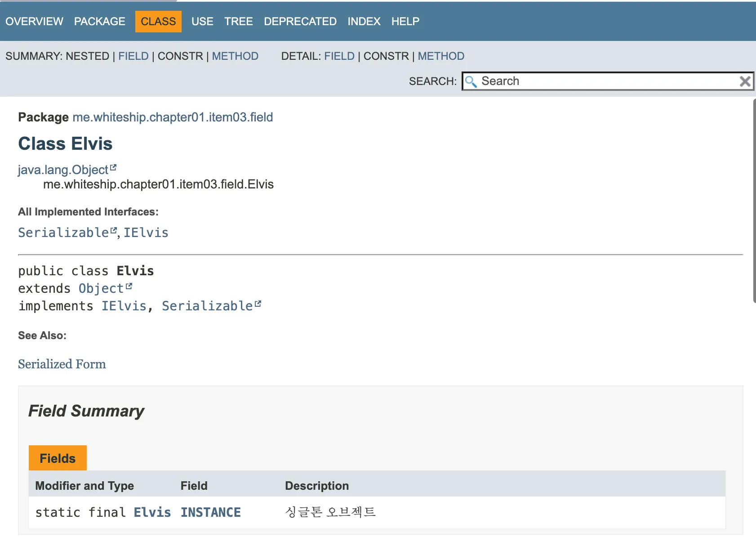Open the Index navigation item
Screen dimensions: 756x546
(364, 22)
